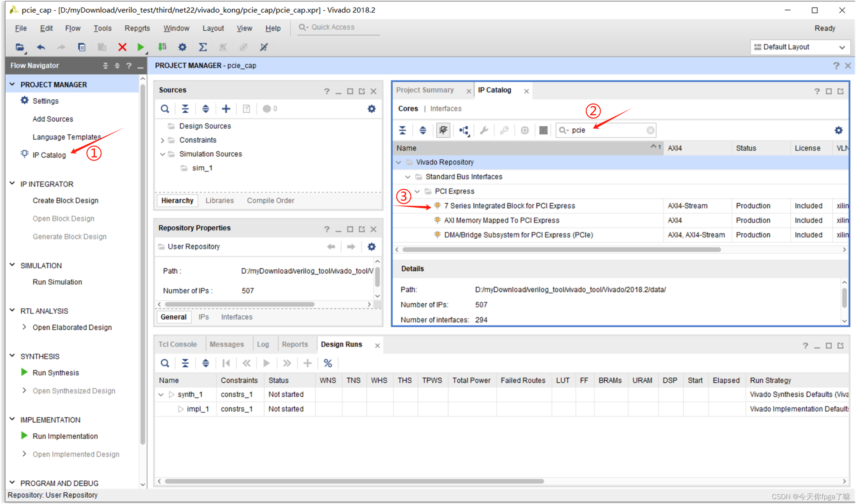This screenshot has height=504, width=856.
Task: Collapse the PROJECT MANAGER section
Action: (12, 85)
